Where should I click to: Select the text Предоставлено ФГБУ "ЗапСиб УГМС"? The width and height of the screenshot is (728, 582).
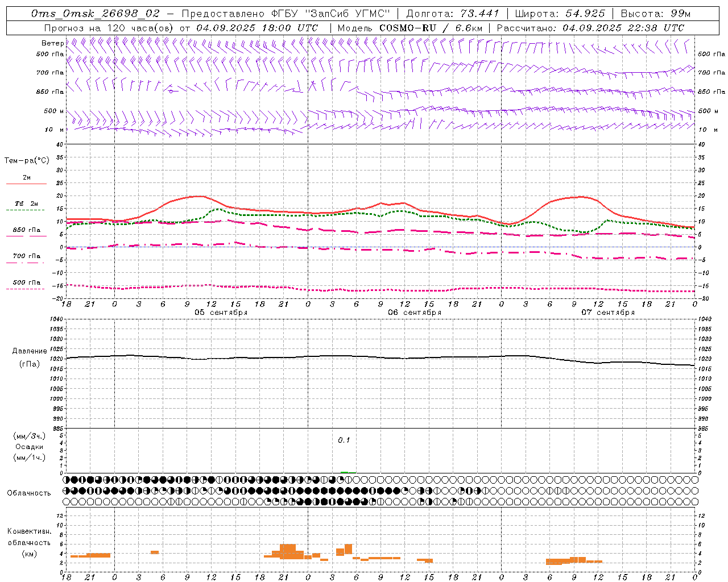tap(286, 14)
